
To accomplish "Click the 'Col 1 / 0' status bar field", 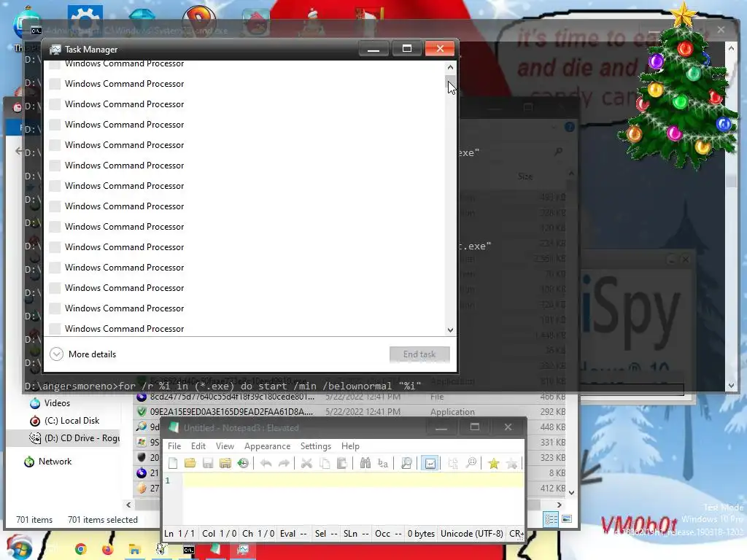I will (x=219, y=534).
